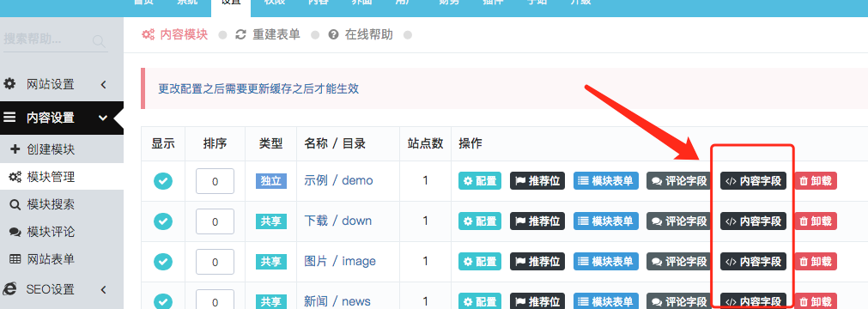Viewport: 868px width, 309px height.
Task: Click the search magnifier icon in help box
Action: point(99,40)
